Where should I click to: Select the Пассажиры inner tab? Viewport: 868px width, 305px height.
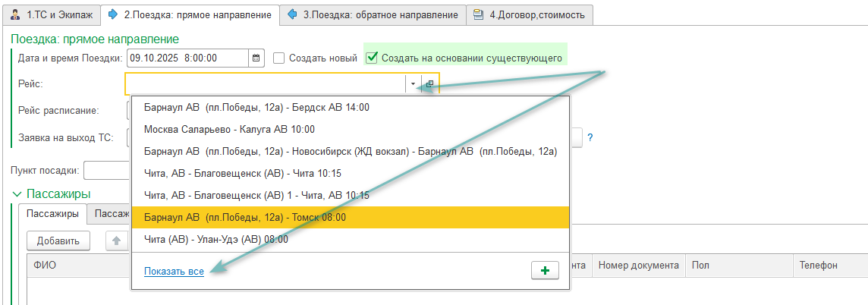[x=52, y=214]
